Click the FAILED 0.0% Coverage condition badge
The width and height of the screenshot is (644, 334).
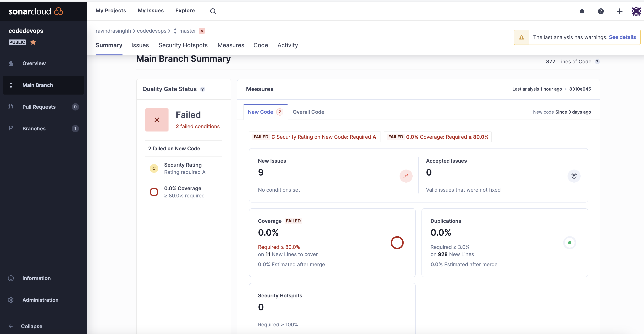click(437, 137)
